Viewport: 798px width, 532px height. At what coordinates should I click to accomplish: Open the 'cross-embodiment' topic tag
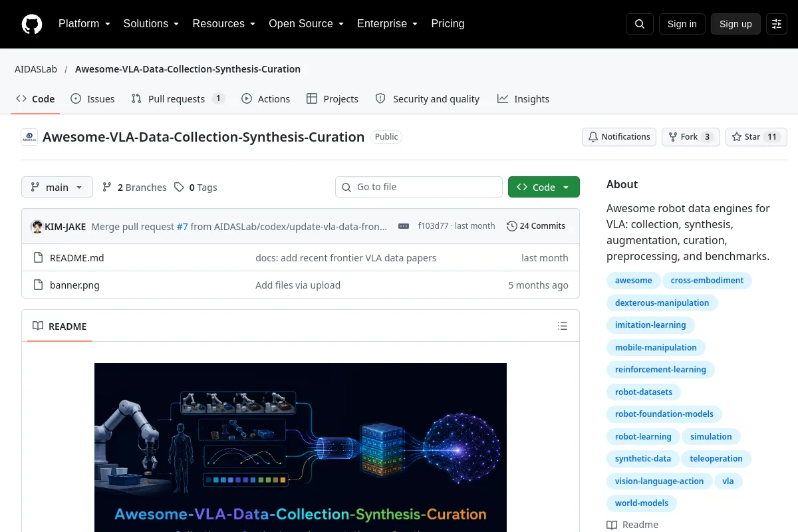click(x=707, y=281)
